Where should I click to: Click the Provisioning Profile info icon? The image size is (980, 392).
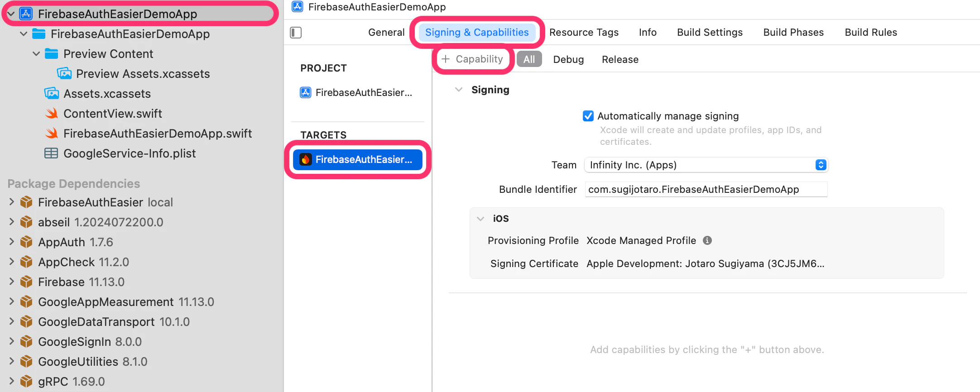pyautogui.click(x=707, y=240)
